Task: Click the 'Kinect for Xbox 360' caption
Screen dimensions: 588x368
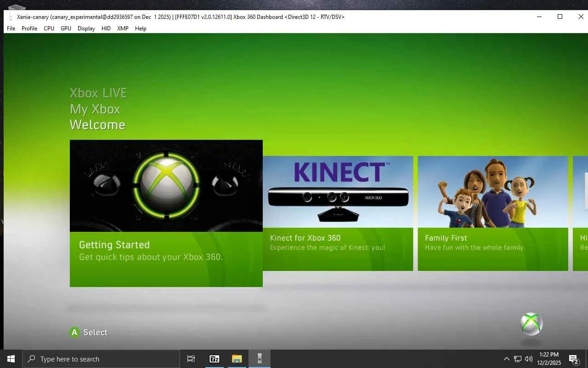Action: 305,238
